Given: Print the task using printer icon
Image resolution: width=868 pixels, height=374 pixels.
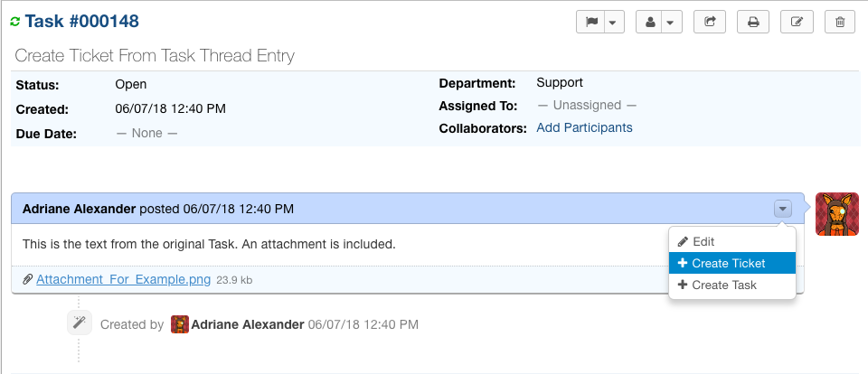Looking at the screenshot, I should (753, 23).
